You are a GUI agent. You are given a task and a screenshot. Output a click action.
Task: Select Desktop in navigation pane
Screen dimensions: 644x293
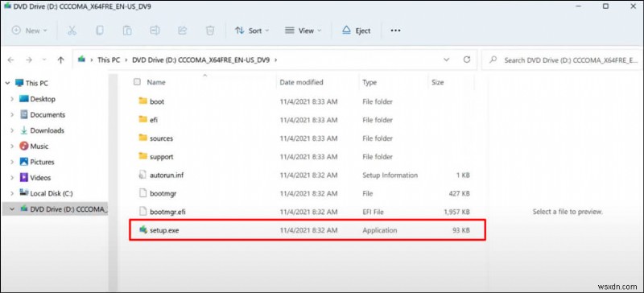tap(43, 99)
